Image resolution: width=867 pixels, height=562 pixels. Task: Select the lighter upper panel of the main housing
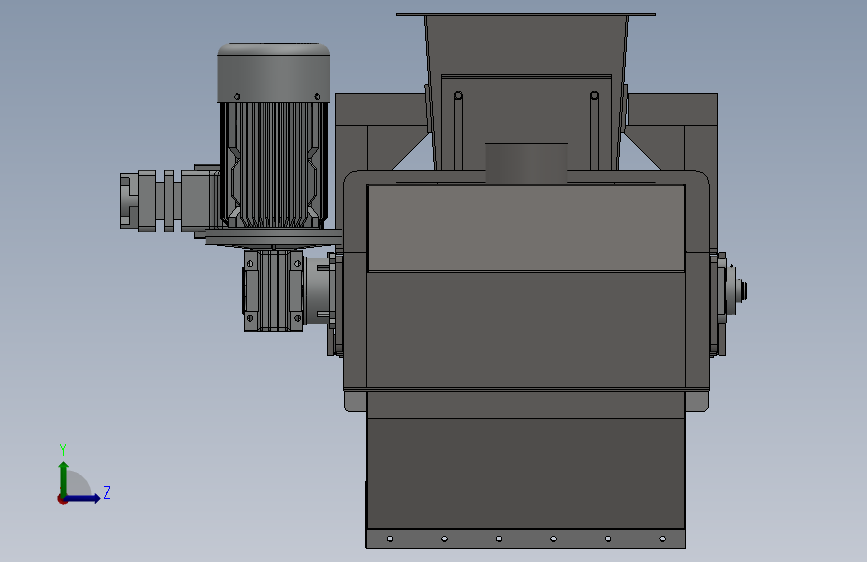(x=526, y=228)
